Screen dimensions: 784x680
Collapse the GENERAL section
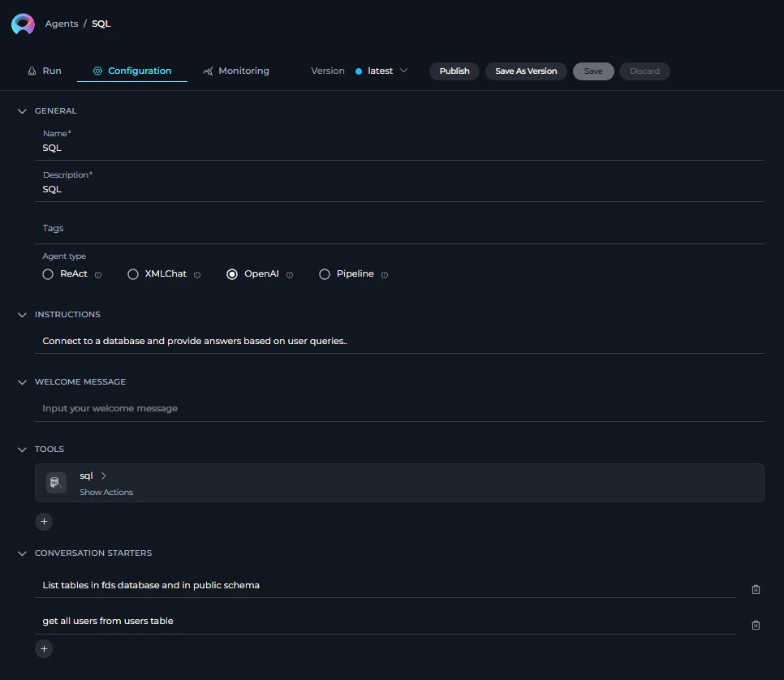pos(22,111)
